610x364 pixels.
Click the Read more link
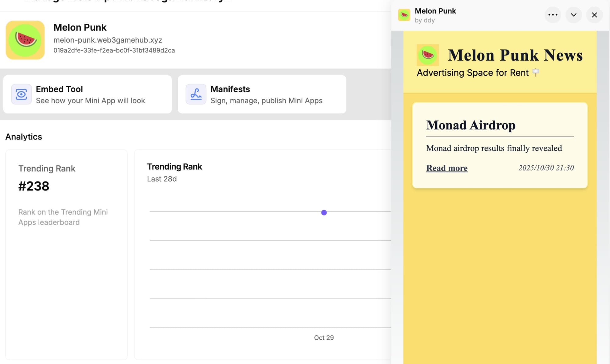pyautogui.click(x=447, y=168)
